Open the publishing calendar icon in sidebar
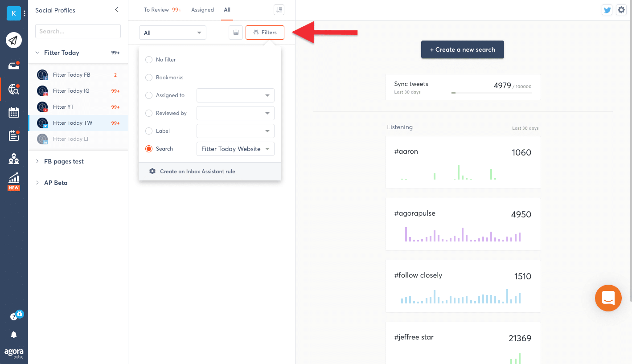 click(14, 112)
